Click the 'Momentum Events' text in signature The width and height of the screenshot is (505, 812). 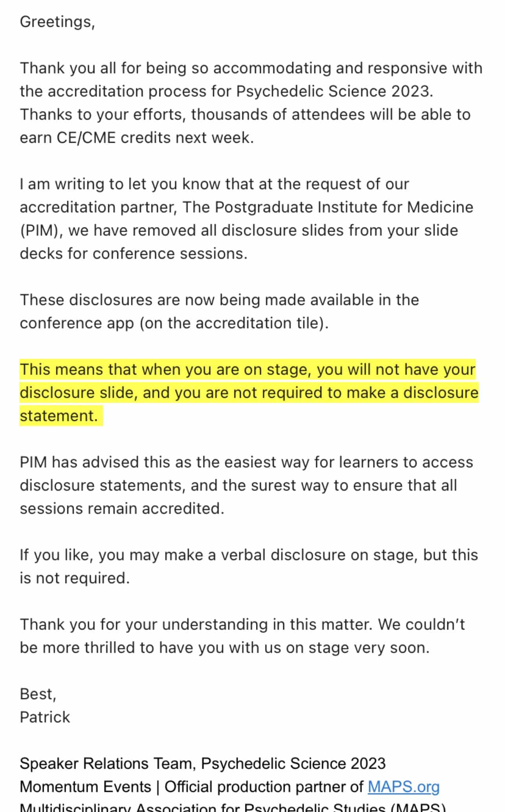click(85, 787)
